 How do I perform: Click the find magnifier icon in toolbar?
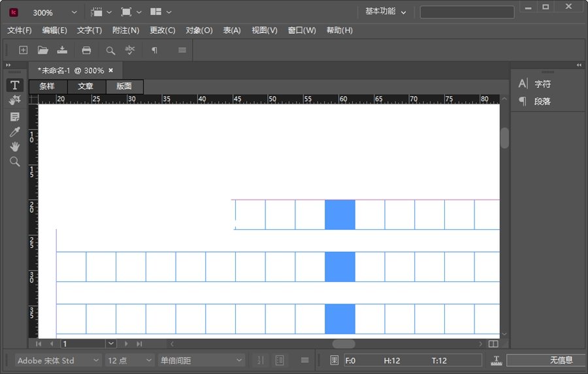click(x=110, y=50)
